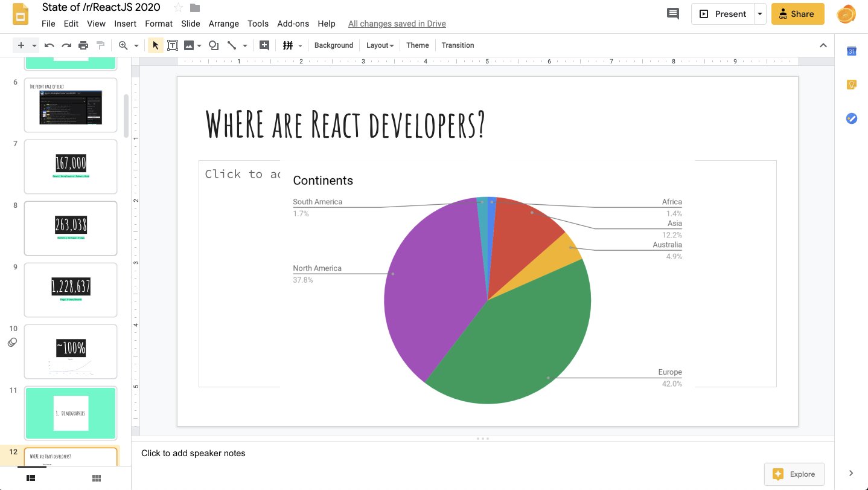The height and width of the screenshot is (490, 868).
Task: Insert shape tool
Action: point(214,45)
